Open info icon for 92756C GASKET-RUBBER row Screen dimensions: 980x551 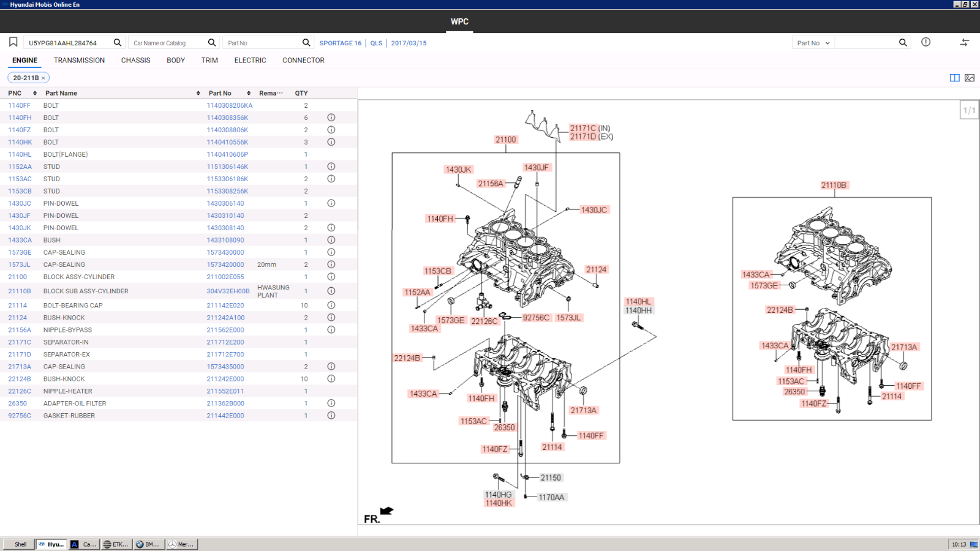[331, 416]
